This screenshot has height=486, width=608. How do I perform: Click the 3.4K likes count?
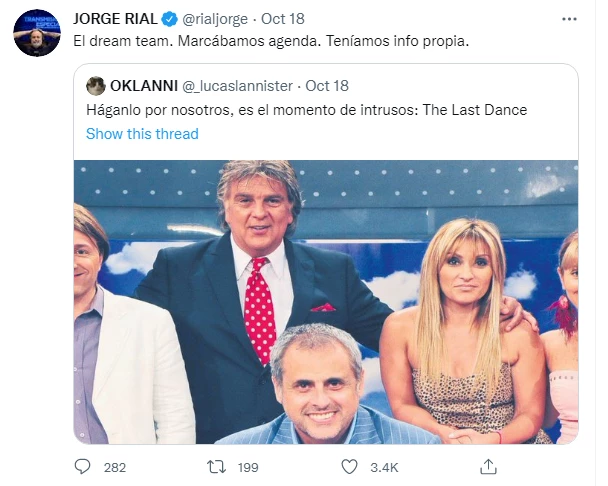point(385,467)
